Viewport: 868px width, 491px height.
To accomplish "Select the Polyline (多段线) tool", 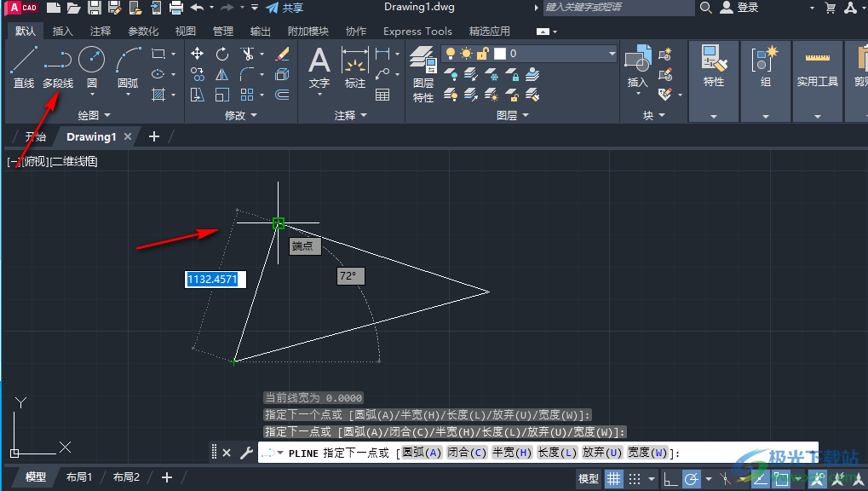I will pos(58,67).
